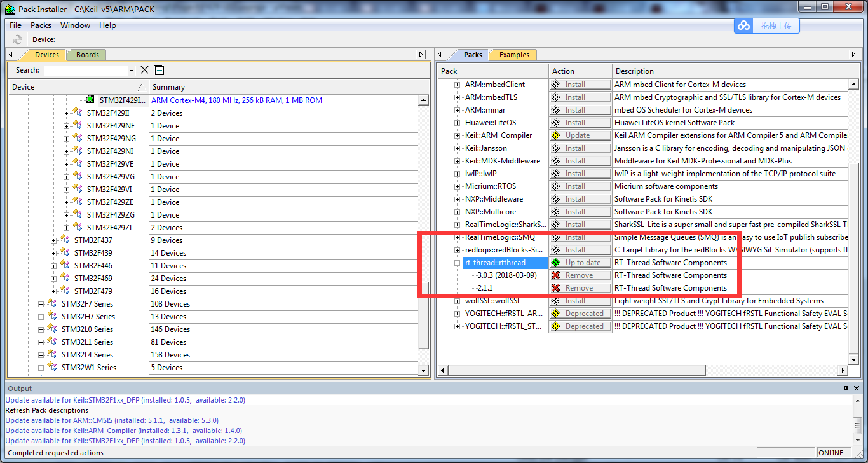Open the search history dropdown
This screenshot has width=868, height=463.
132,71
